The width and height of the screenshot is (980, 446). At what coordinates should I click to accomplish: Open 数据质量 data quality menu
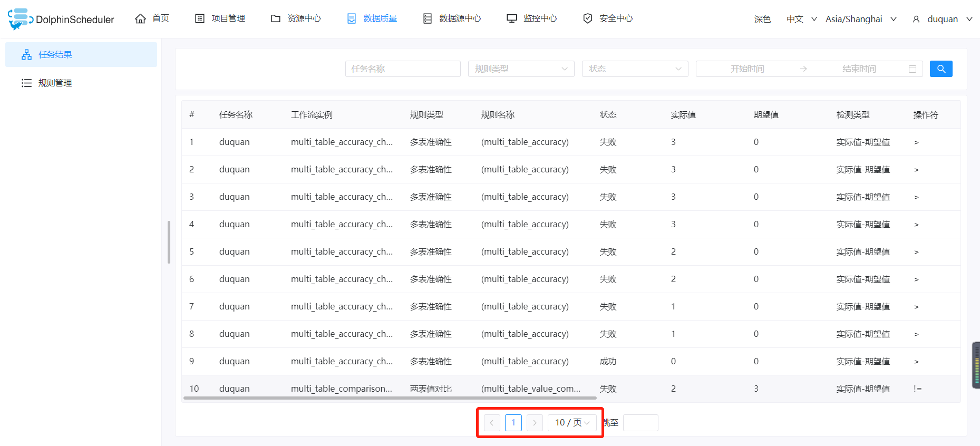[372, 18]
